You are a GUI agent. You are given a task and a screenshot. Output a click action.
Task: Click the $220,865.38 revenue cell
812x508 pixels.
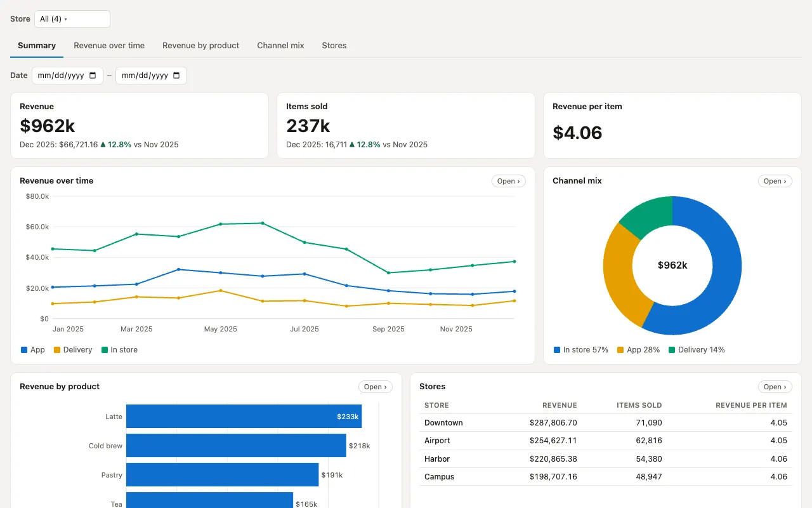[x=553, y=459]
